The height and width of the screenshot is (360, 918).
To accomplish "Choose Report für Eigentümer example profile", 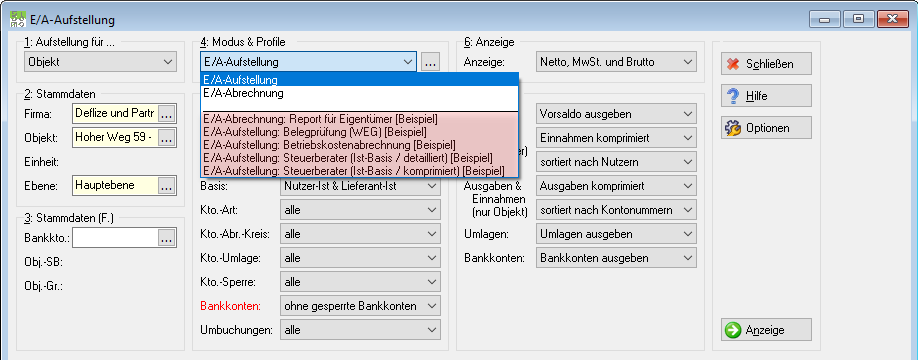I will (360, 118).
